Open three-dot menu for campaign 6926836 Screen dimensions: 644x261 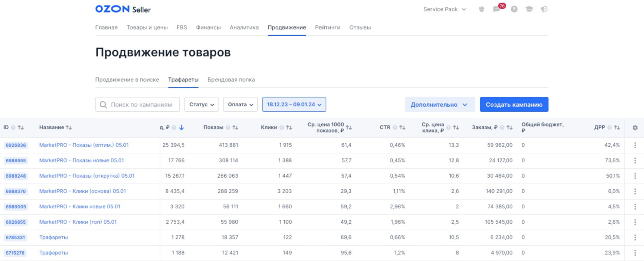click(x=635, y=145)
